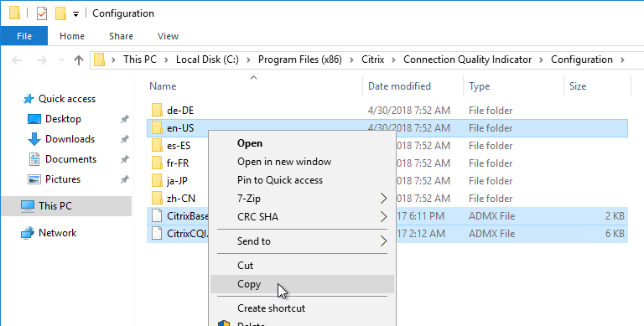644x326 pixels.
Task: Click the New folder quick access toolbar icon
Action: [60, 13]
